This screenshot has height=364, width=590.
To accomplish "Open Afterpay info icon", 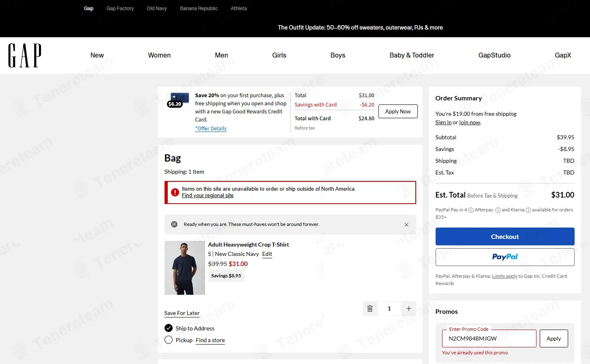I will pyautogui.click(x=498, y=210).
